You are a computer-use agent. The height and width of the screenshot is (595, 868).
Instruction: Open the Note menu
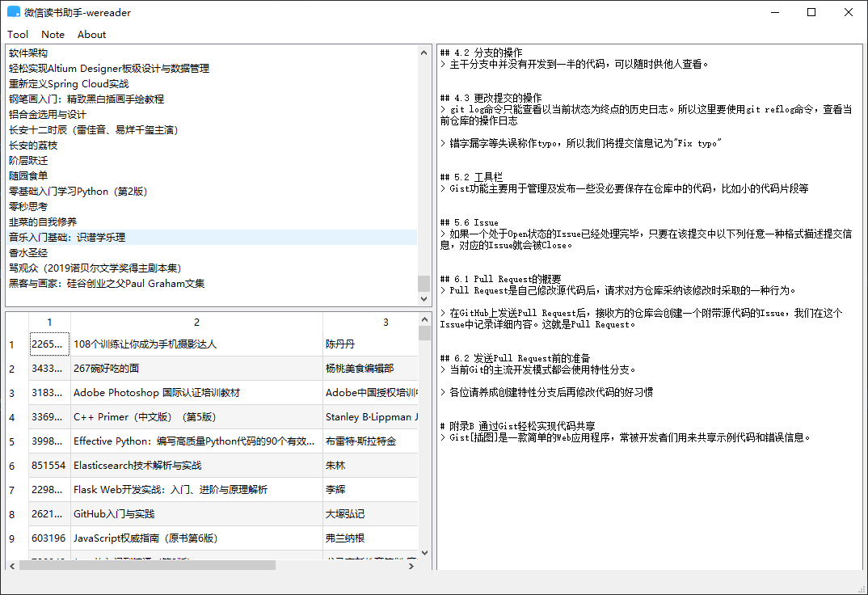pyautogui.click(x=53, y=34)
